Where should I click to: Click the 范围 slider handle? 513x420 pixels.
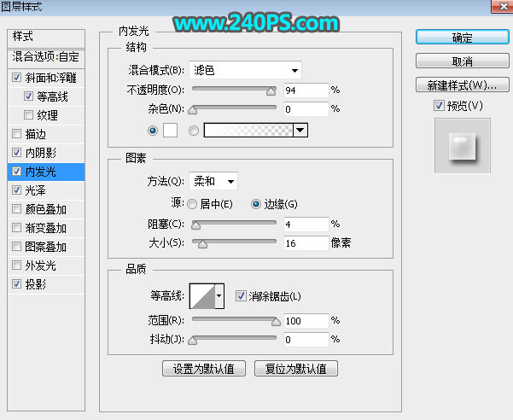[x=276, y=322]
